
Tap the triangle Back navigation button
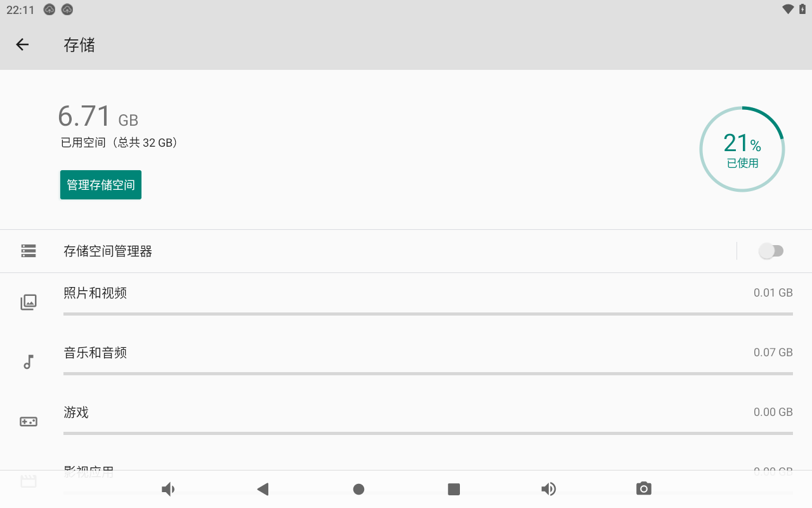pyautogui.click(x=263, y=489)
